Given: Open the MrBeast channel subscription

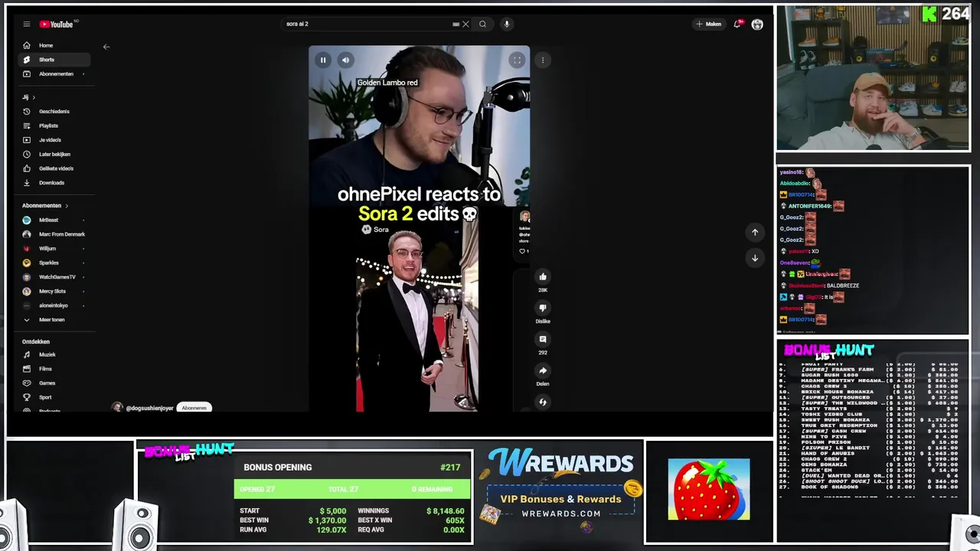Looking at the screenshot, I should click(x=54, y=220).
